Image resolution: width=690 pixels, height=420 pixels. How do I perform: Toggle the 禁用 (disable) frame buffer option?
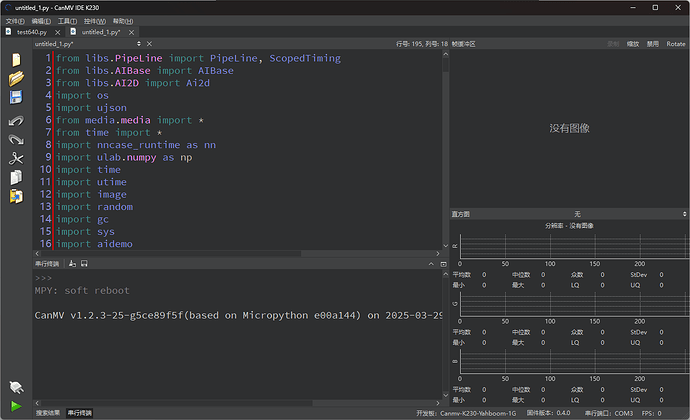[x=652, y=44]
